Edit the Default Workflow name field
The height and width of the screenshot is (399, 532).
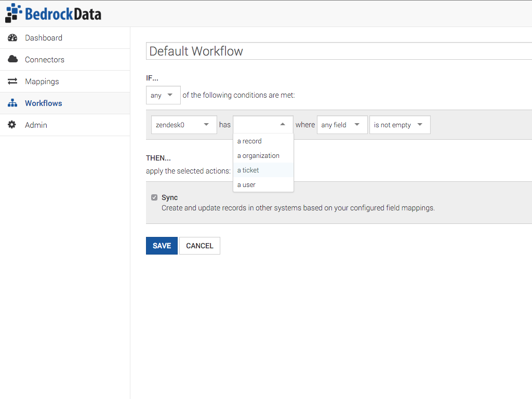(338, 51)
